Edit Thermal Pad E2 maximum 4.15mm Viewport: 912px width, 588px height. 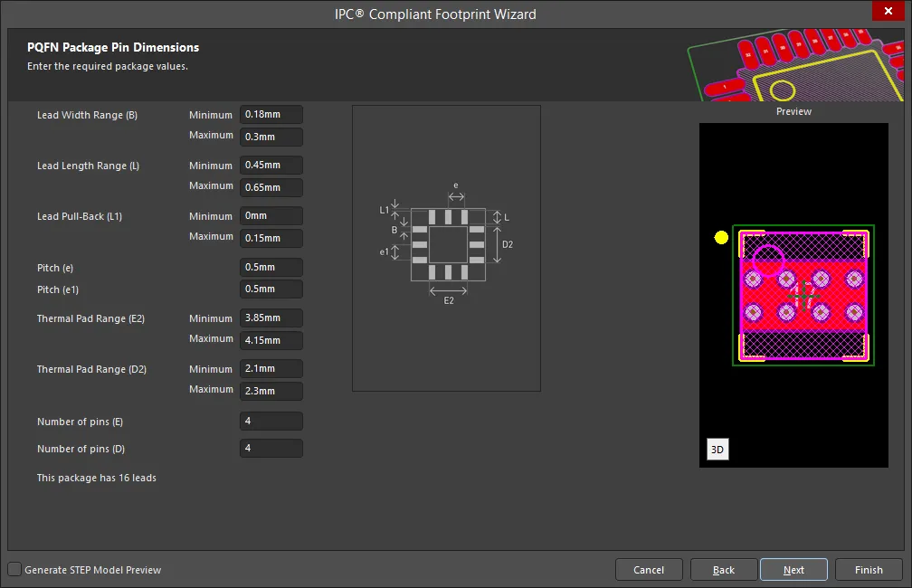pos(271,340)
